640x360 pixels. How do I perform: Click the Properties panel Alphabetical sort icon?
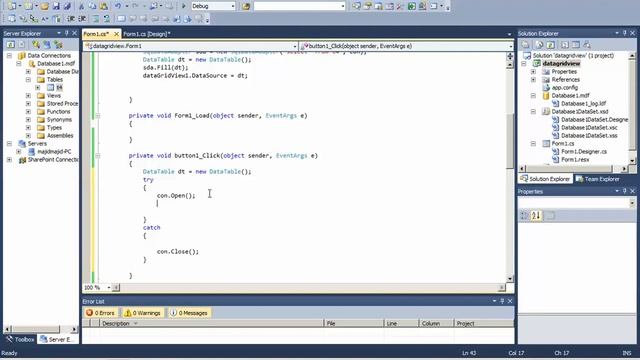point(536,215)
